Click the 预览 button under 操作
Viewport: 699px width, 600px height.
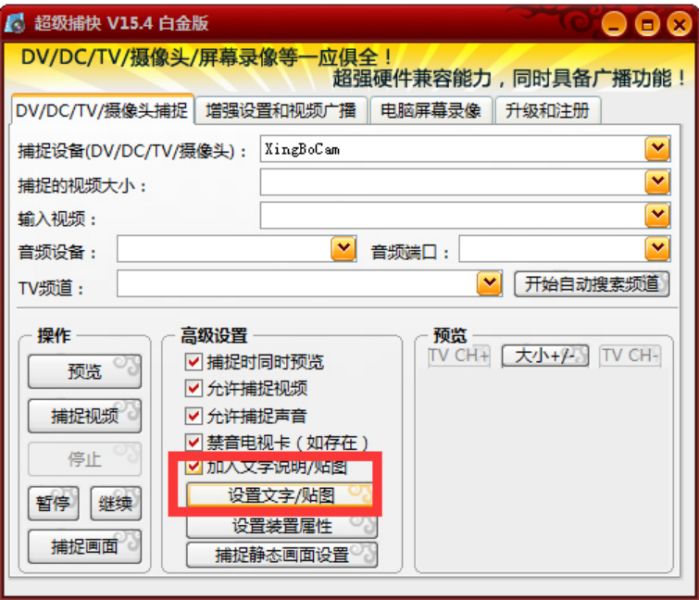coord(85,371)
